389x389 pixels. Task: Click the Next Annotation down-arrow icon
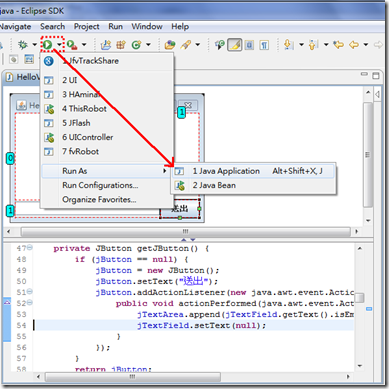288,44
